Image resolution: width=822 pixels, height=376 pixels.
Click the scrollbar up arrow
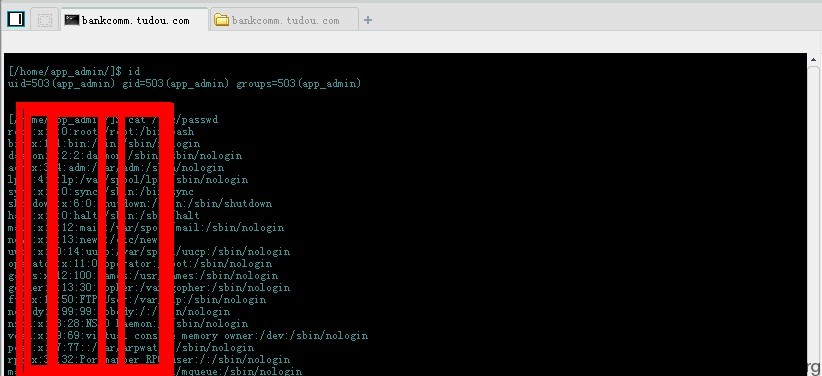coord(814,60)
